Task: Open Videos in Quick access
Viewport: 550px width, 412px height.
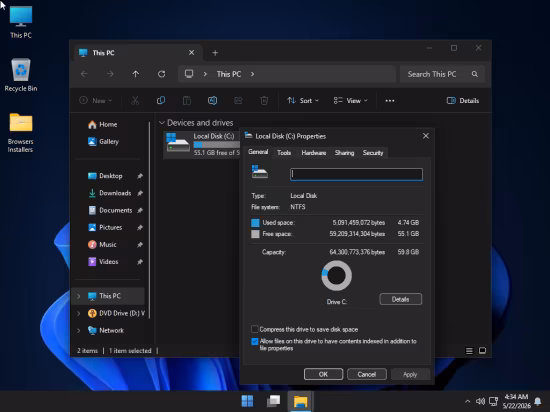Action: tap(110, 262)
